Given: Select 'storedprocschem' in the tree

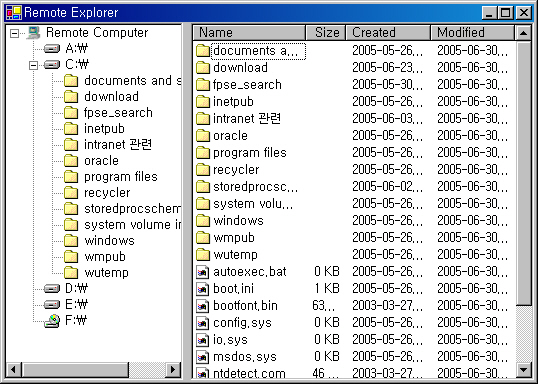Looking at the screenshot, I should (132, 209).
